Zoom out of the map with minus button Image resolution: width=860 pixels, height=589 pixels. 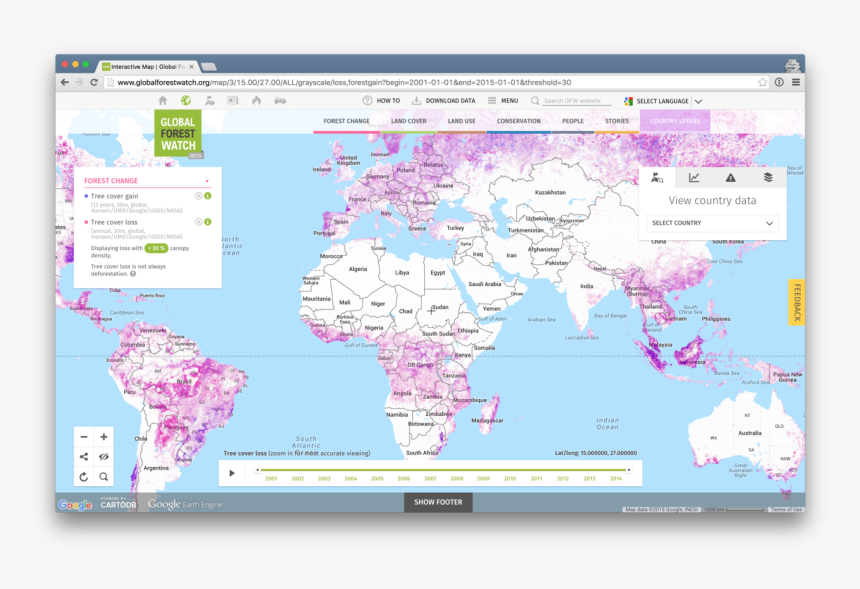pyautogui.click(x=84, y=437)
